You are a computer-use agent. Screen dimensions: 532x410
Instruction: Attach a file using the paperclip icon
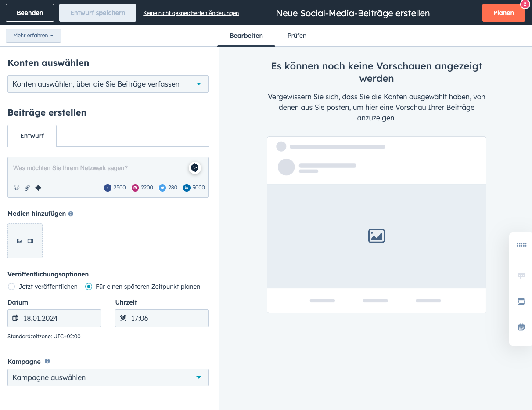(27, 188)
